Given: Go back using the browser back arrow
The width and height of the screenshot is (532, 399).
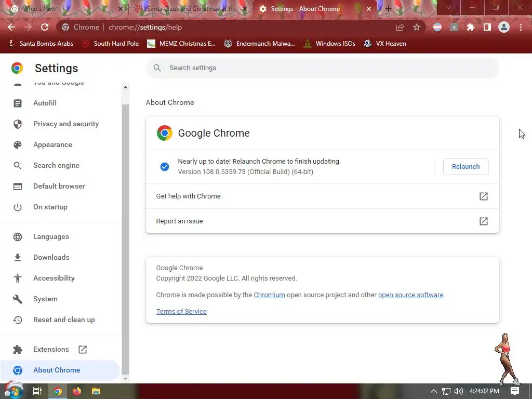Looking at the screenshot, I should [11, 27].
